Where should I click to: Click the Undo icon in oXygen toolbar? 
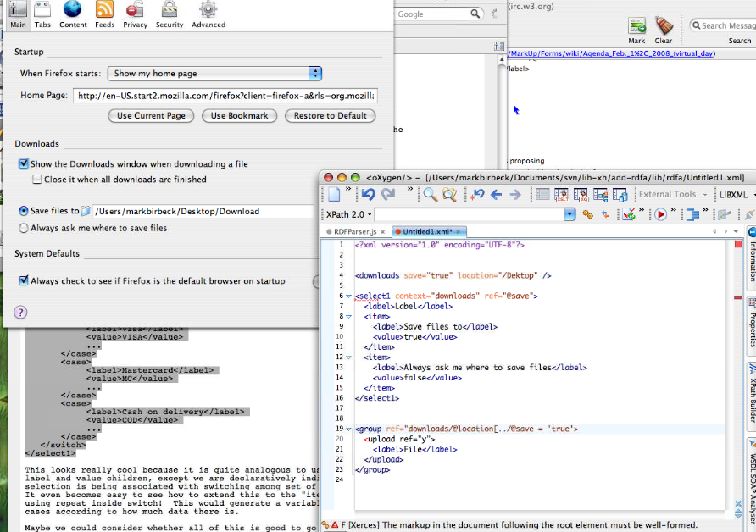(369, 194)
